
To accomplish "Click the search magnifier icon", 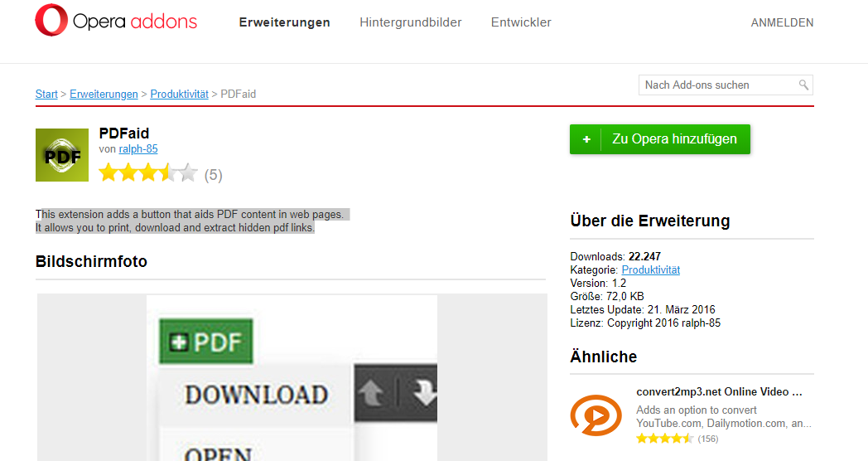I will point(803,85).
